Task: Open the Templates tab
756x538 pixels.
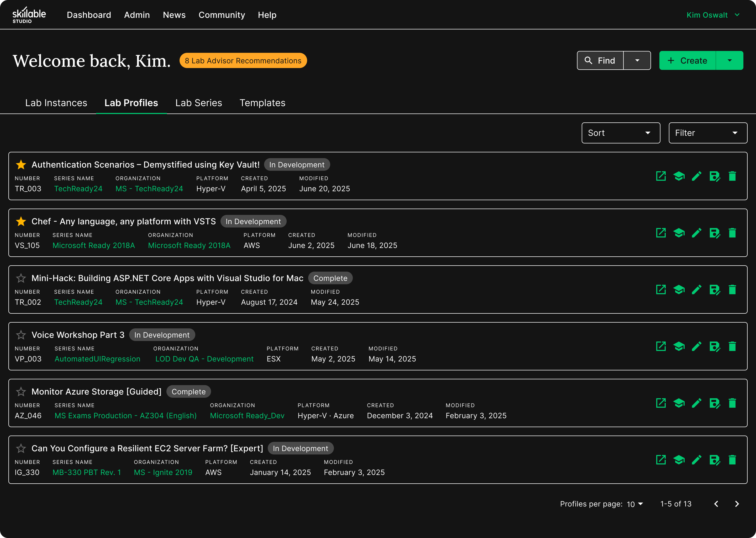Action: click(x=262, y=103)
